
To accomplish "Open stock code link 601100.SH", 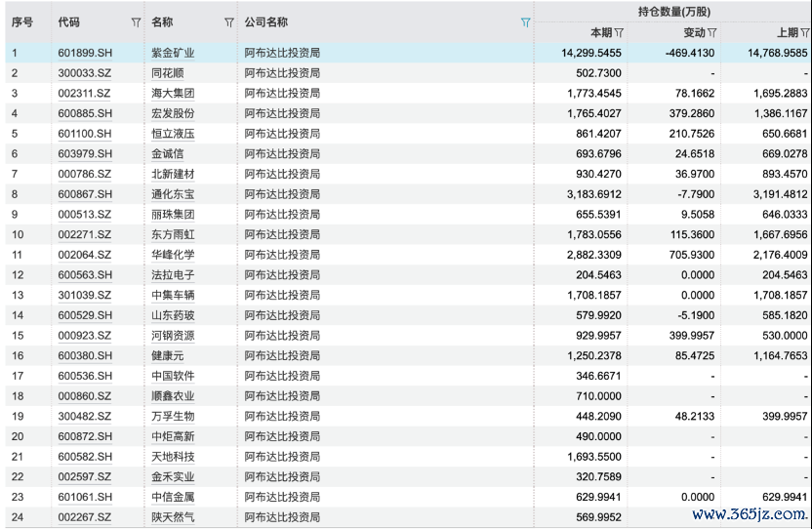I will tap(85, 134).
